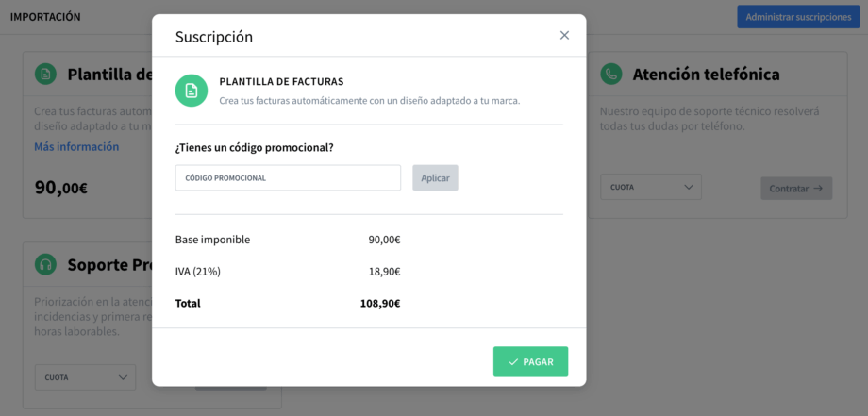The width and height of the screenshot is (868, 416).
Task: Focus the Código promocional input field
Action: point(288,178)
